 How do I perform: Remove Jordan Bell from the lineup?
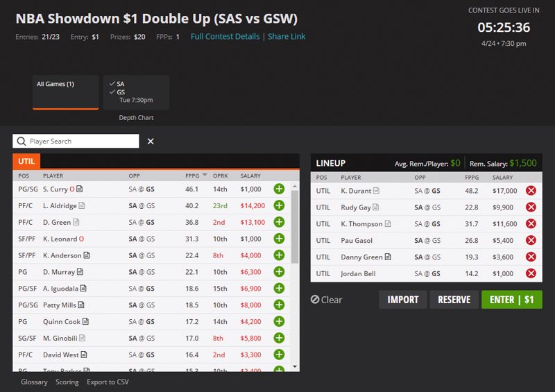pos(531,273)
